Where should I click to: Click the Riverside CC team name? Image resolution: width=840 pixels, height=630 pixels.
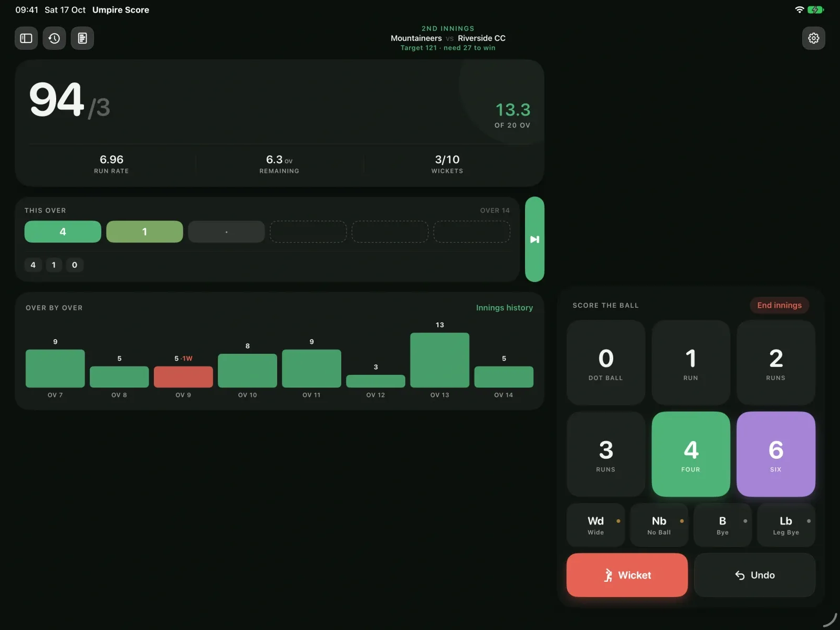point(481,38)
